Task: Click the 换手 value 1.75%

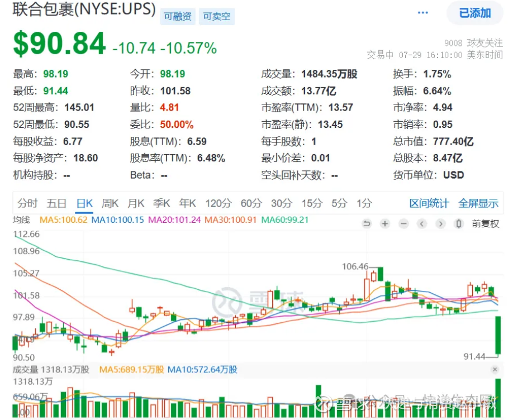Action: pyautogui.click(x=437, y=74)
